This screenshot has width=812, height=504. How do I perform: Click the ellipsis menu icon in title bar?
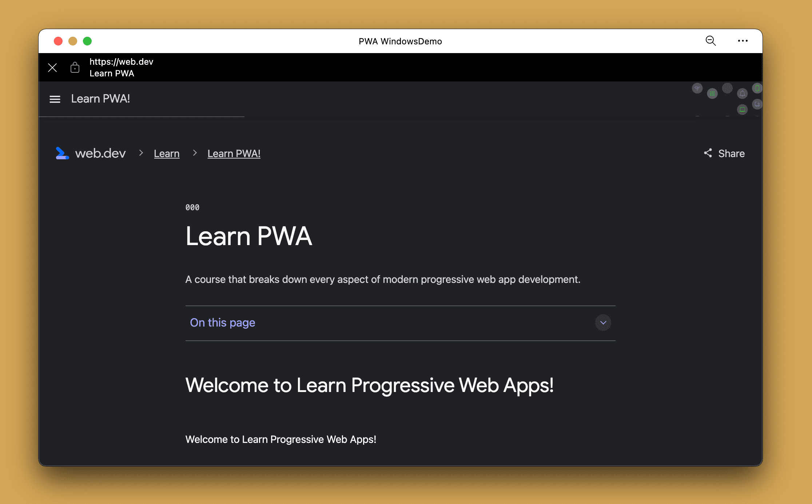coord(744,41)
